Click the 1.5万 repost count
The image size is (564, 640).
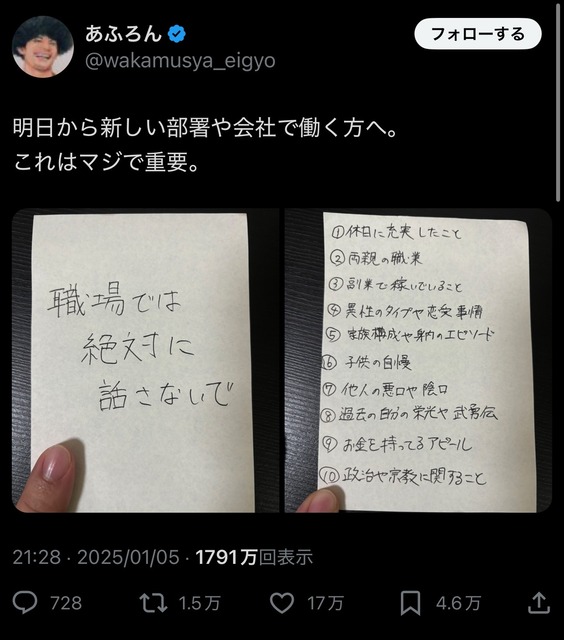coord(200,603)
